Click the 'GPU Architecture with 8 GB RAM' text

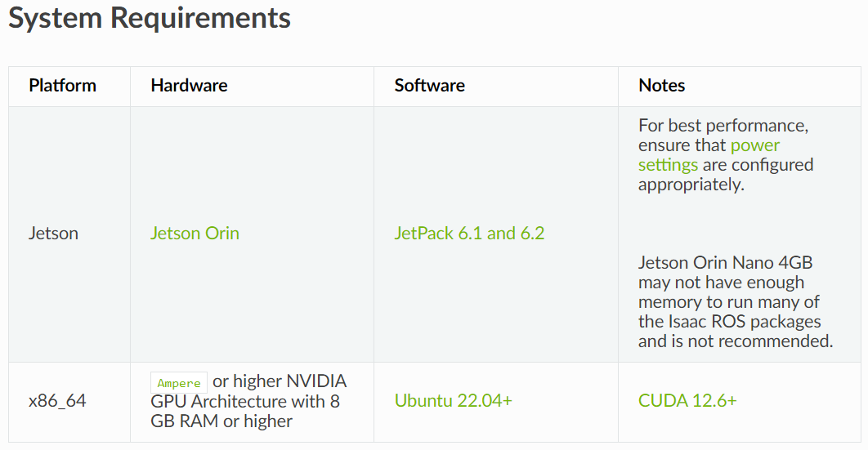245,411
